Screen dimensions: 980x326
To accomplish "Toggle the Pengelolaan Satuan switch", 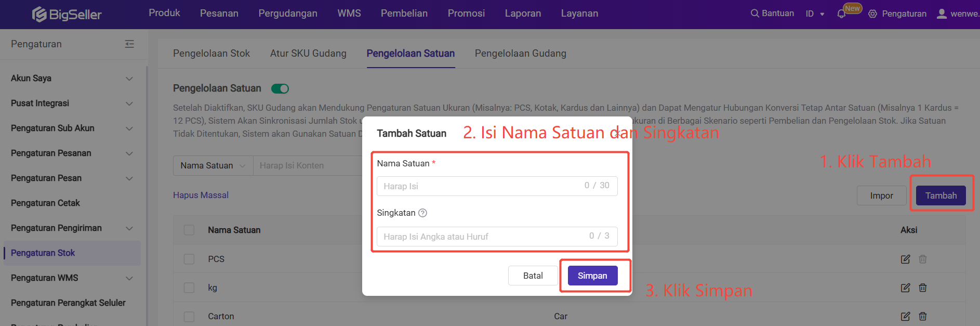I will 280,88.
